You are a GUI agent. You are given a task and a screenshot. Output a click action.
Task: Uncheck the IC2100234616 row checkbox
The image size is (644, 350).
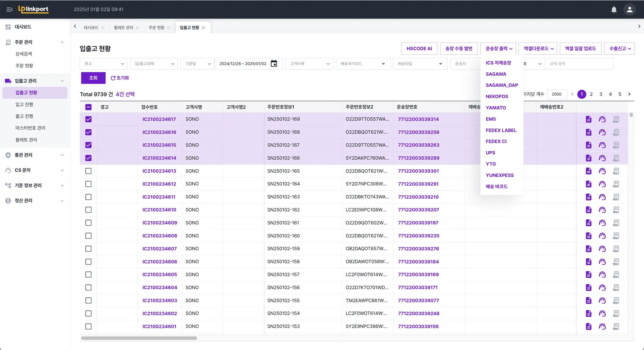coord(88,132)
